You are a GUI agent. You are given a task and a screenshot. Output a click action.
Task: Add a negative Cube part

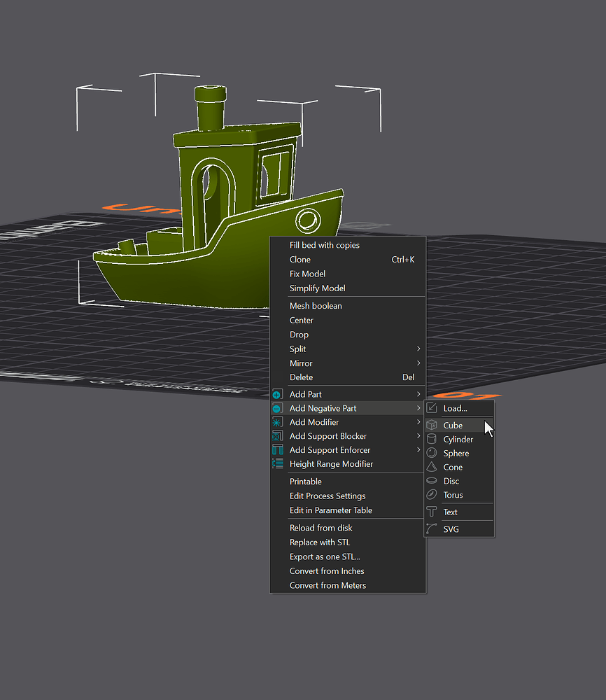point(459,425)
